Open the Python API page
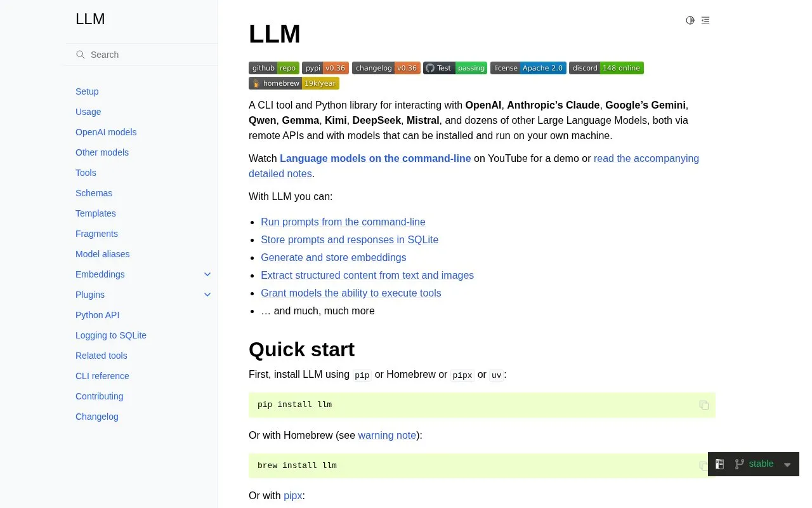 [97, 315]
